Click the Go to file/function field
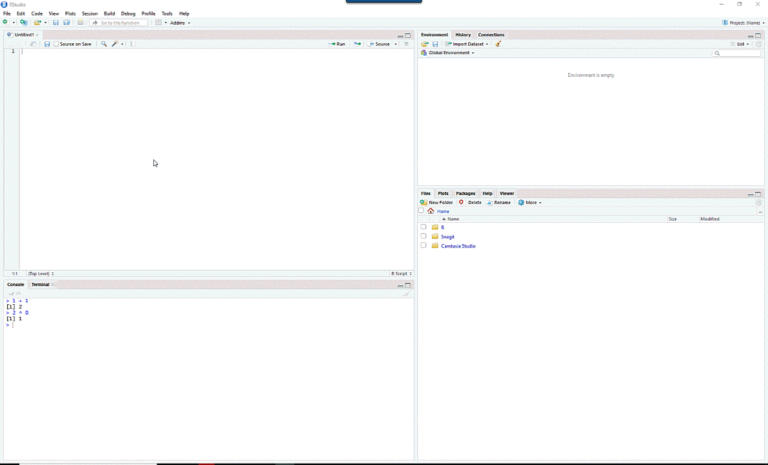The width and height of the screenshot is (768, 465). 121,22
